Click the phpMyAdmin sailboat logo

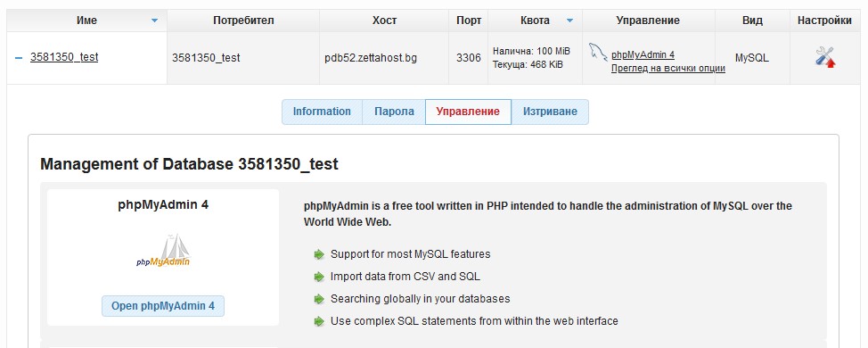pyautogui.click(x=163, y=251)
